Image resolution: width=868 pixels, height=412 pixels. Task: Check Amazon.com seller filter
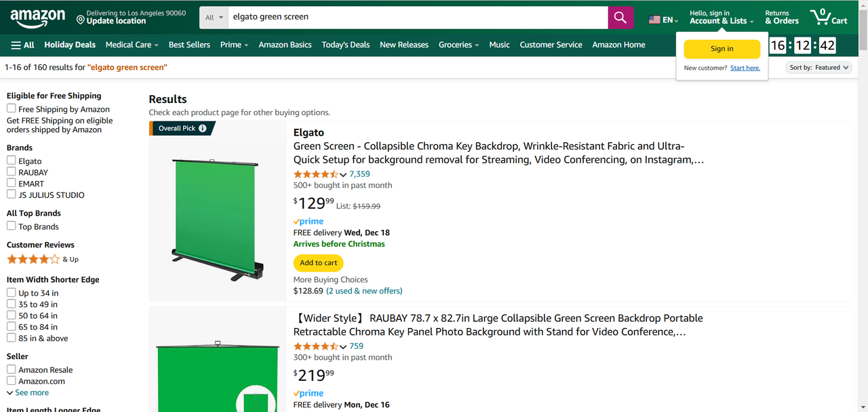[12, 381]
